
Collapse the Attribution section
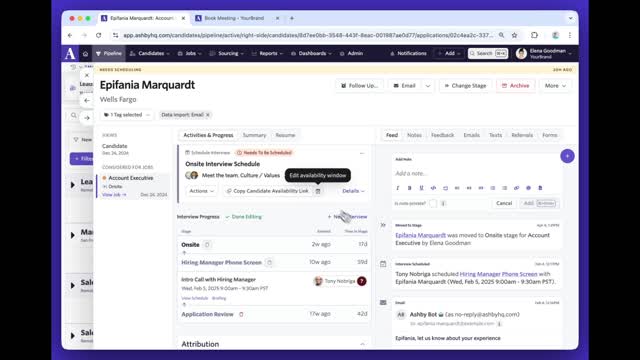pos(362,344)
